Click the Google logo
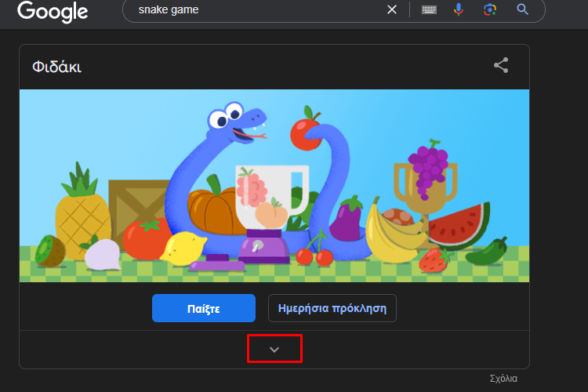 click(x=53, y=11)
